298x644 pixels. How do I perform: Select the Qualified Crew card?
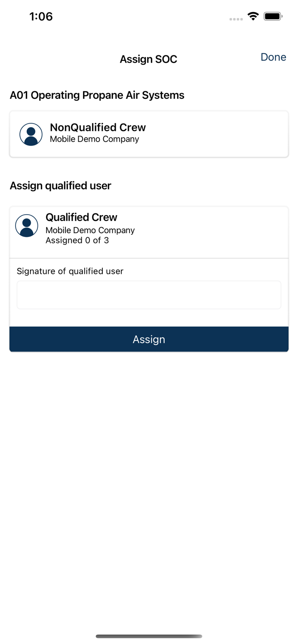click(149, 228)
